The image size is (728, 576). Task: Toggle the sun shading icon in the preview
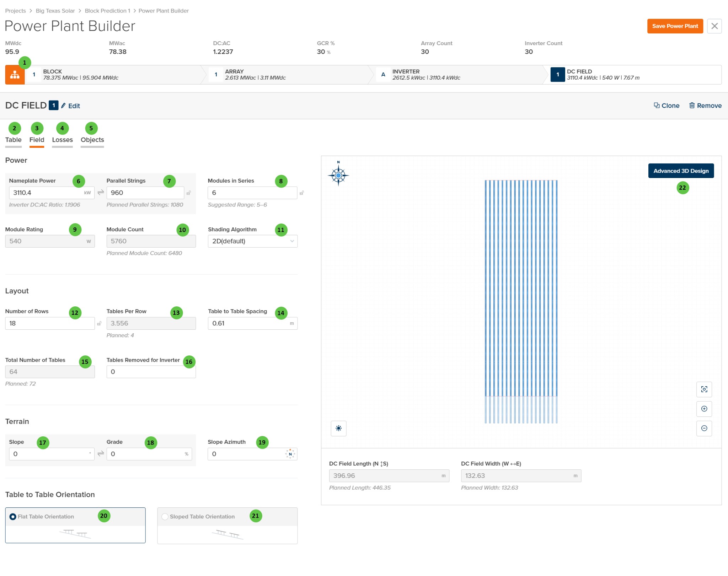tap(338, 428)
